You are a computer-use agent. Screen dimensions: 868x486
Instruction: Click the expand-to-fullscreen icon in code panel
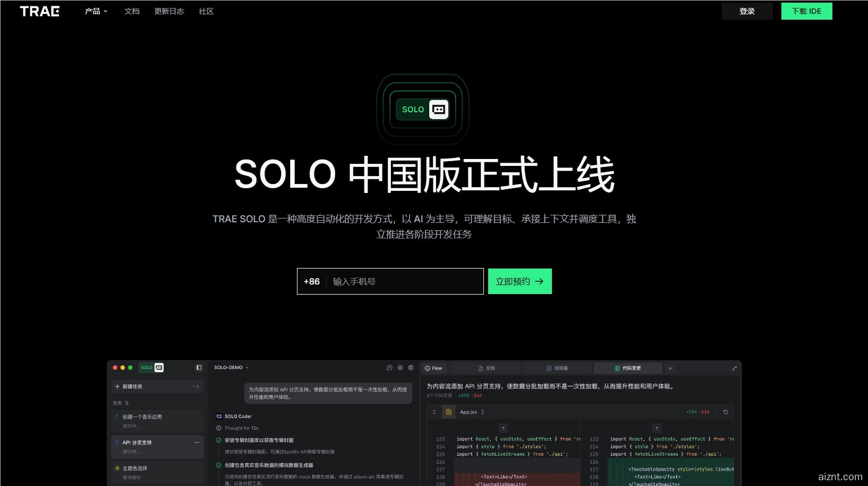735,368
